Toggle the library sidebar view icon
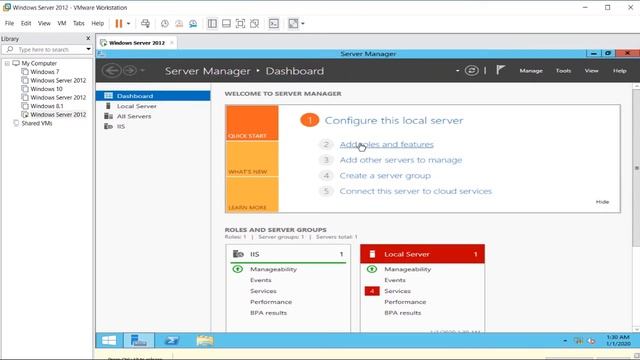Image resolution: width=640 pixels, height=360 pixels. (x=212, y=24)
